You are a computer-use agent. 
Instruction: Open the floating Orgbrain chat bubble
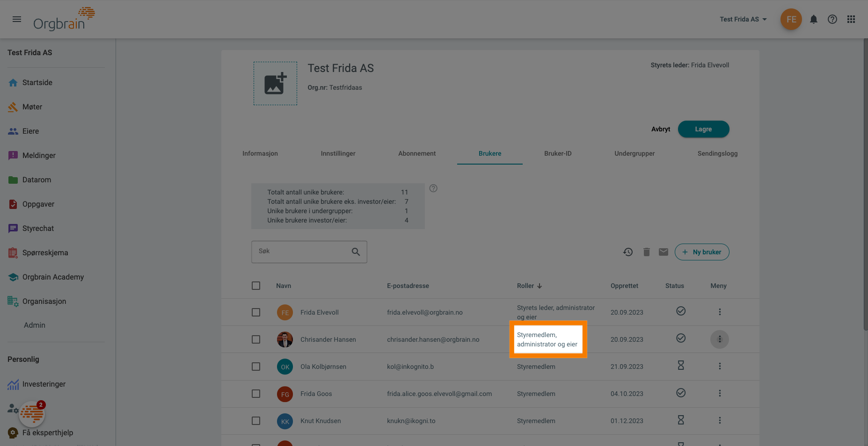32,414
